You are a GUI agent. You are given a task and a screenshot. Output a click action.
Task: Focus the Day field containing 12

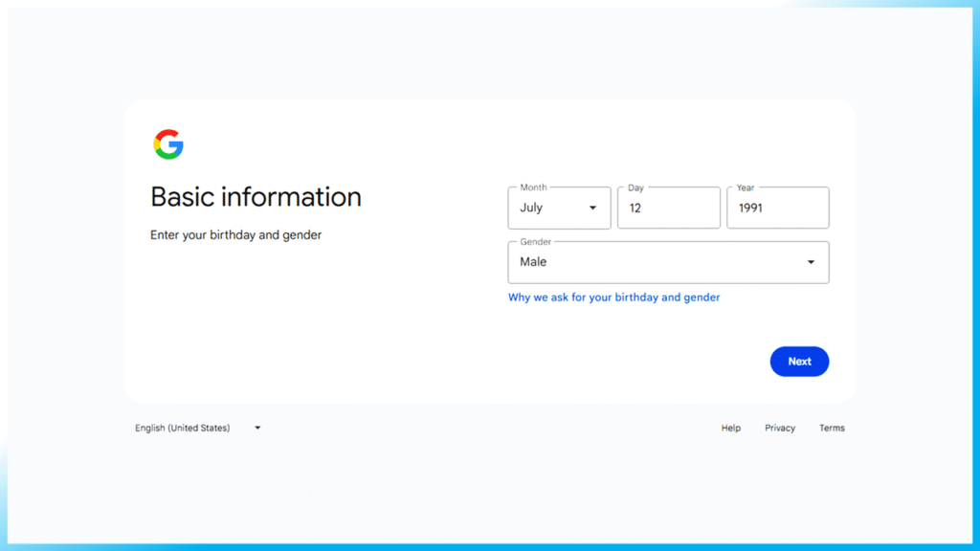click(x=668, y=208)
